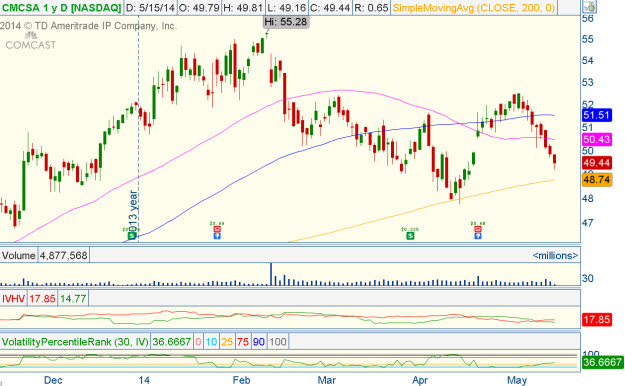Click the 56 price axis label
This screenshot has width=625, height=386.
click(588, 18)
